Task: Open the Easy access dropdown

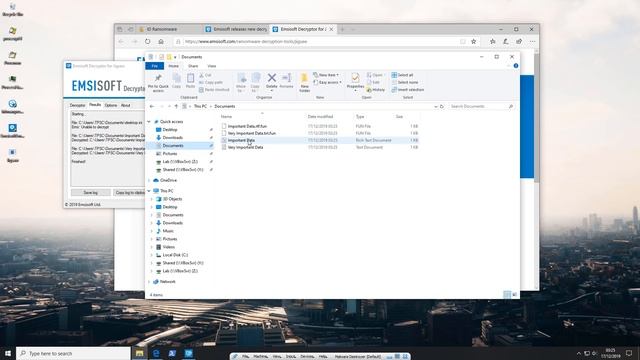Action: (327, 82)
